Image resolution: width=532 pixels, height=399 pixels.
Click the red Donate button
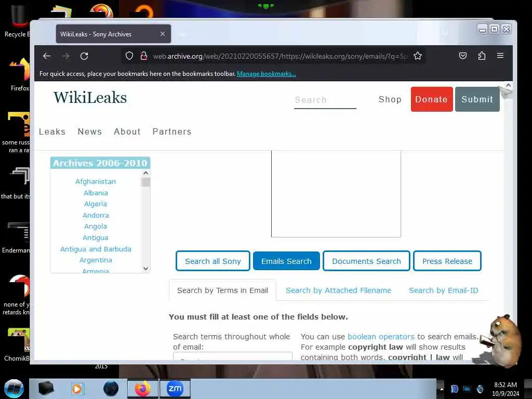(432, 99)
